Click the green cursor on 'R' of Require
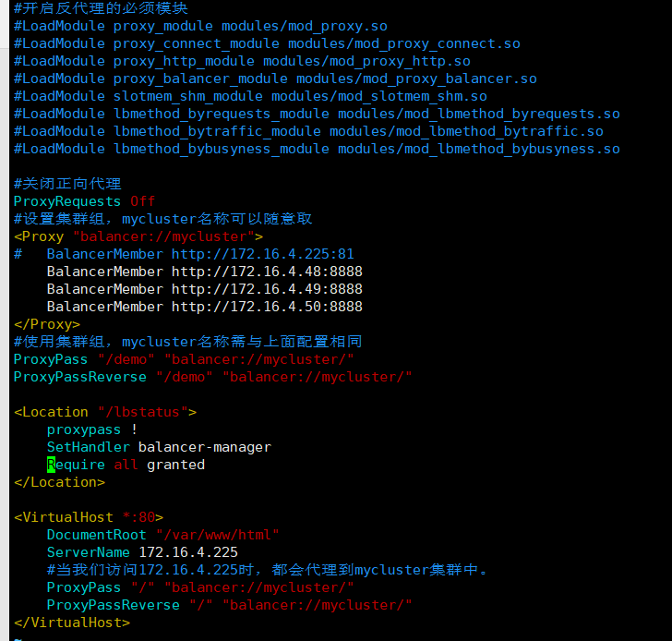Viewport: 672px width, 641px height. point(51,466)
